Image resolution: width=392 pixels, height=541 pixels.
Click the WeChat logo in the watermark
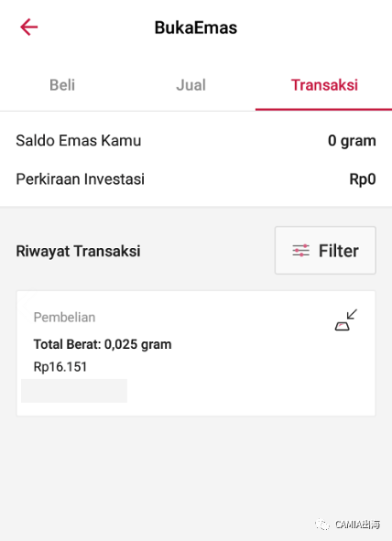[322, 525]
